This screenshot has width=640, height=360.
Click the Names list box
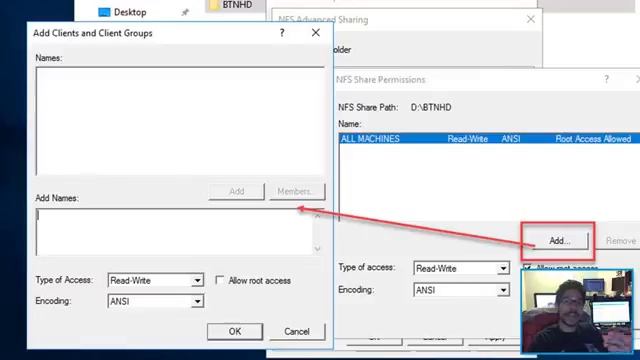(180, 121)
